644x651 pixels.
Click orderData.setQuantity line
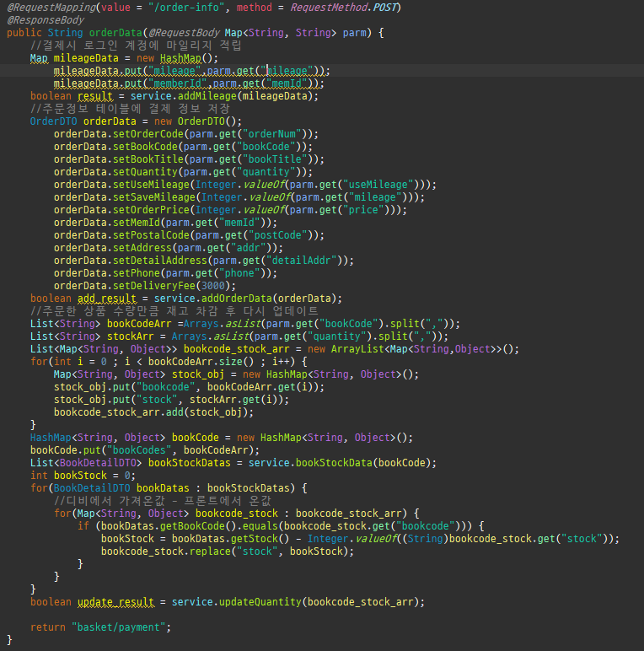click(x=183, y=172)
